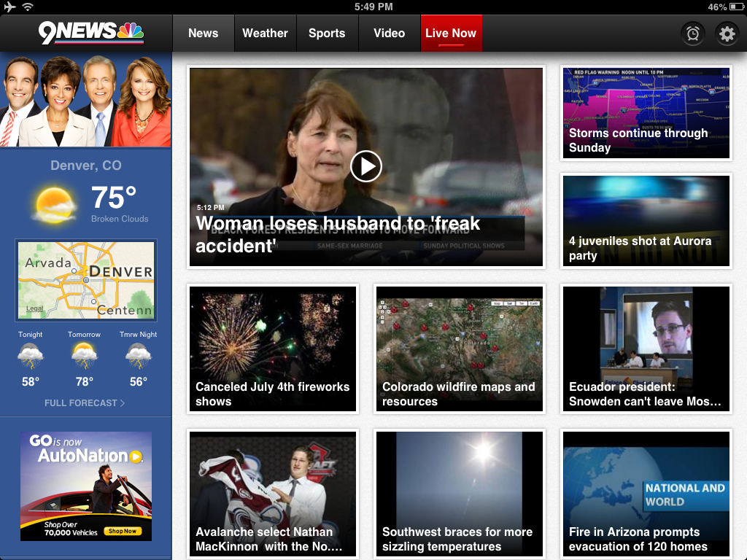This screenshot has width=747, height=560.
Task: Tap Tomorrow's 78° temperature
Action: pyautogui.click(x=85, y=382)
